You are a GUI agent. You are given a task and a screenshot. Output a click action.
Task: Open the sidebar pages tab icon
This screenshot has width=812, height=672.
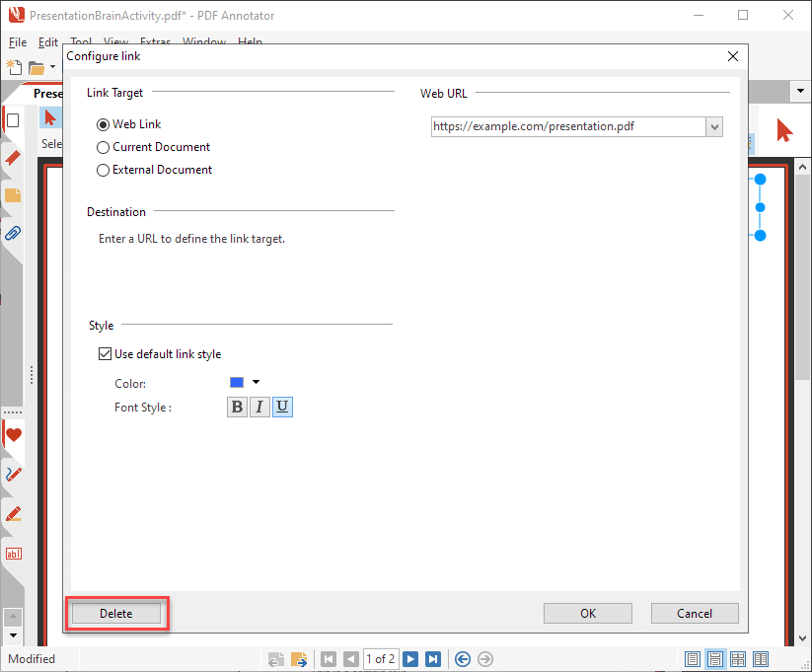(13, 120)
